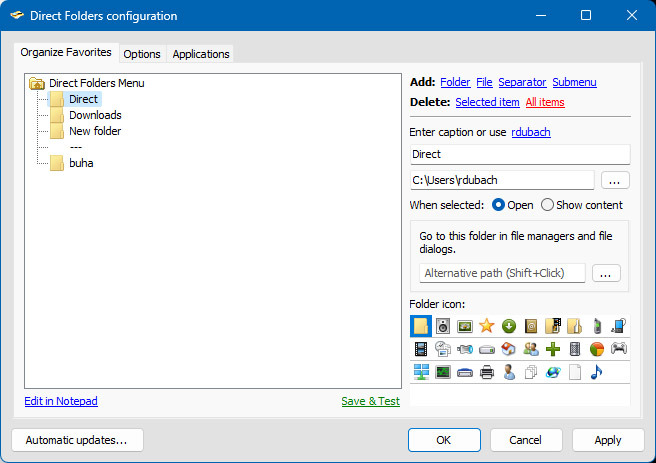Select the Direct Folders Menu root node
This screenshot has height=463, width=656.
tap(96, 83)
